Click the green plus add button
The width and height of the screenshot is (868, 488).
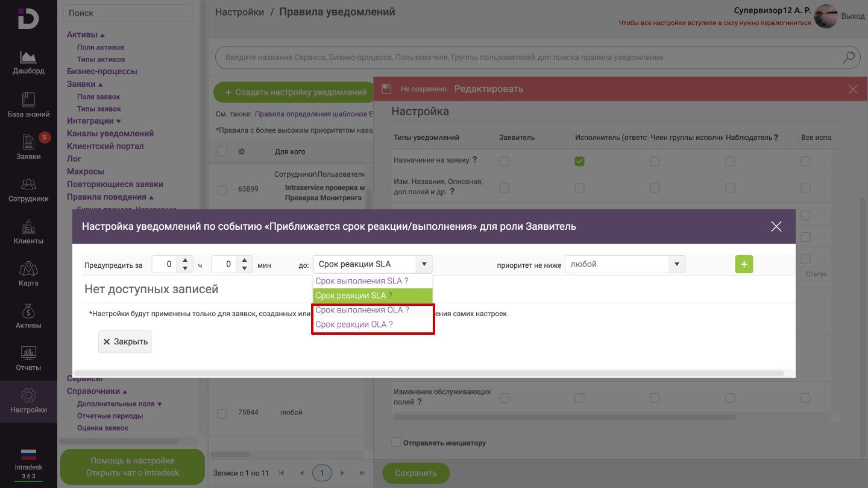(x=744, y=264)
